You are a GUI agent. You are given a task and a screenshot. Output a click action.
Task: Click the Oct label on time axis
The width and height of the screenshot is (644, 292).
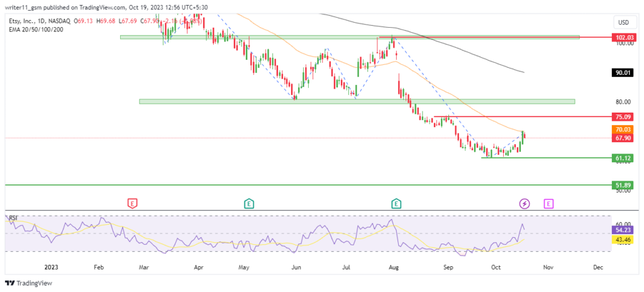(x=496, y=267)
